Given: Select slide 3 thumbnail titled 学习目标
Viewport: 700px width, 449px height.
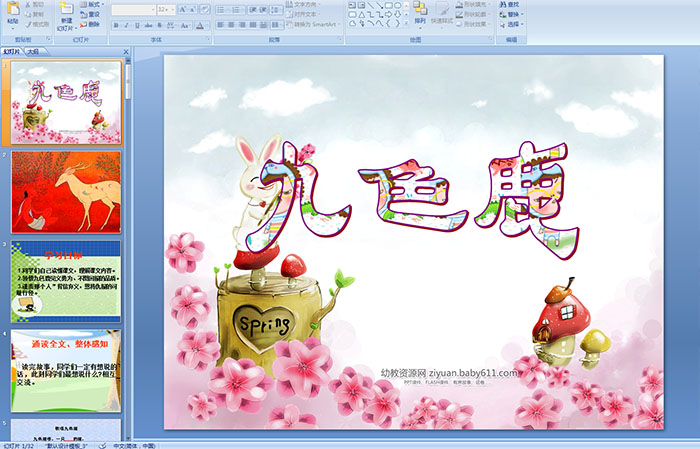Looking at the screenshot, I should 66,282.
